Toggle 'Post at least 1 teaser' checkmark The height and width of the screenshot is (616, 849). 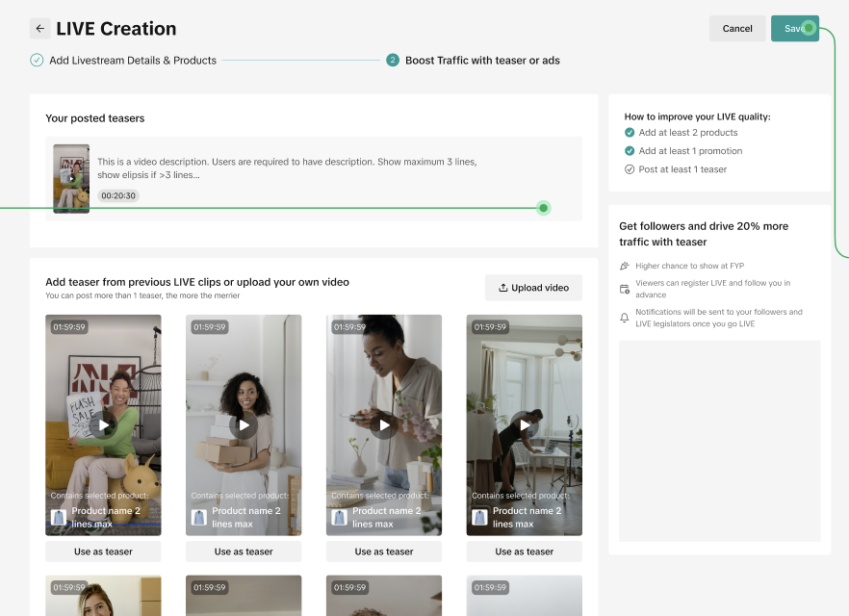[630, 169]
